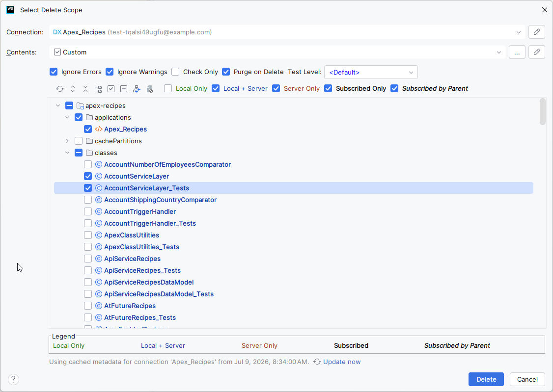This screenshot has height=392, width=553.
Task: Collapse the applications folder
Action: pos(67,117)
